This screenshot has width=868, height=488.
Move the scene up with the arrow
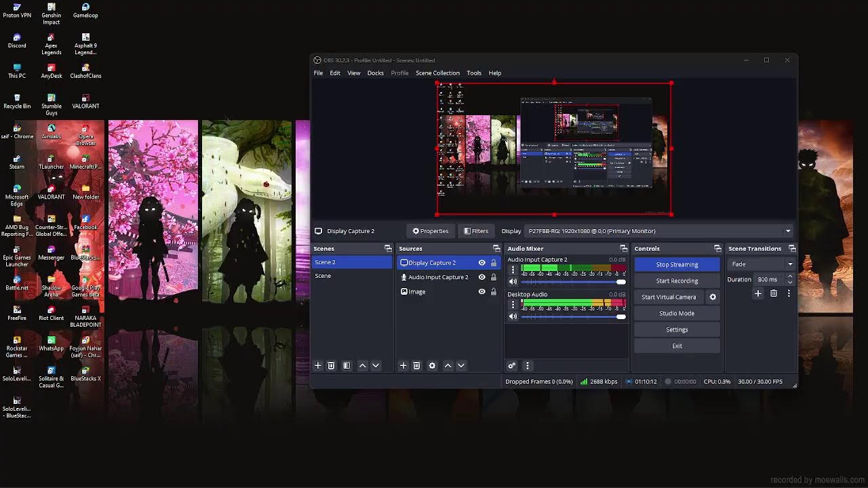pyautogui.click(x=362, y=365)
